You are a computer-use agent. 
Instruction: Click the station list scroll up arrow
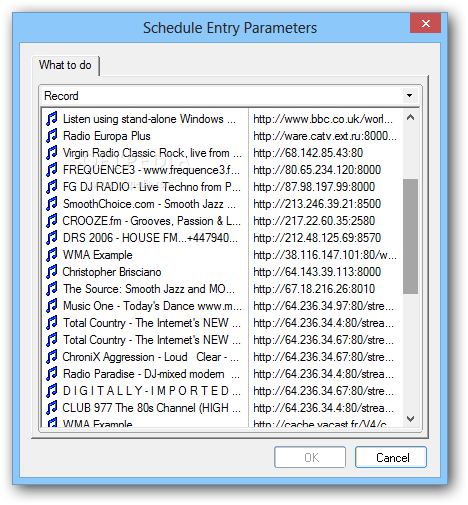[x=411, y=117]
